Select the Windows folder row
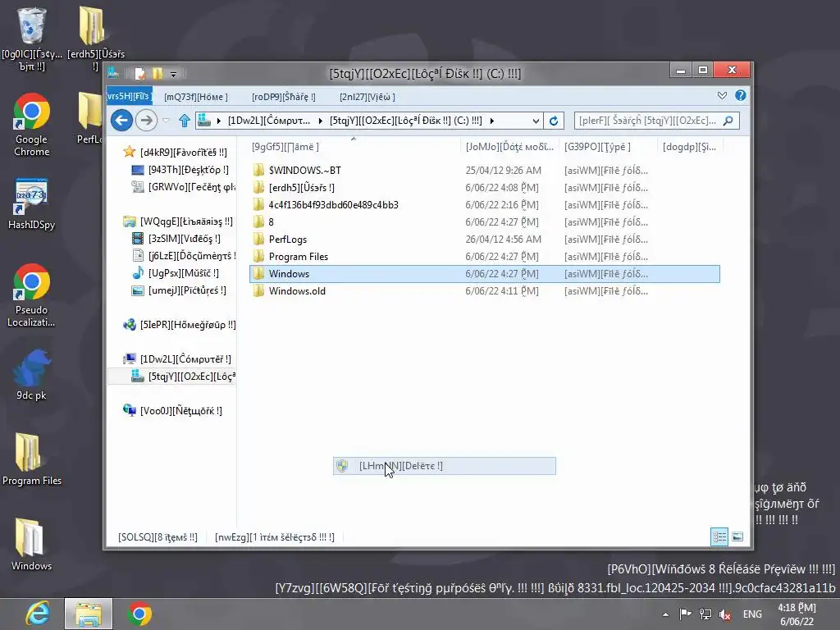Viewport: 840px width, 630px height. [485, 274]
